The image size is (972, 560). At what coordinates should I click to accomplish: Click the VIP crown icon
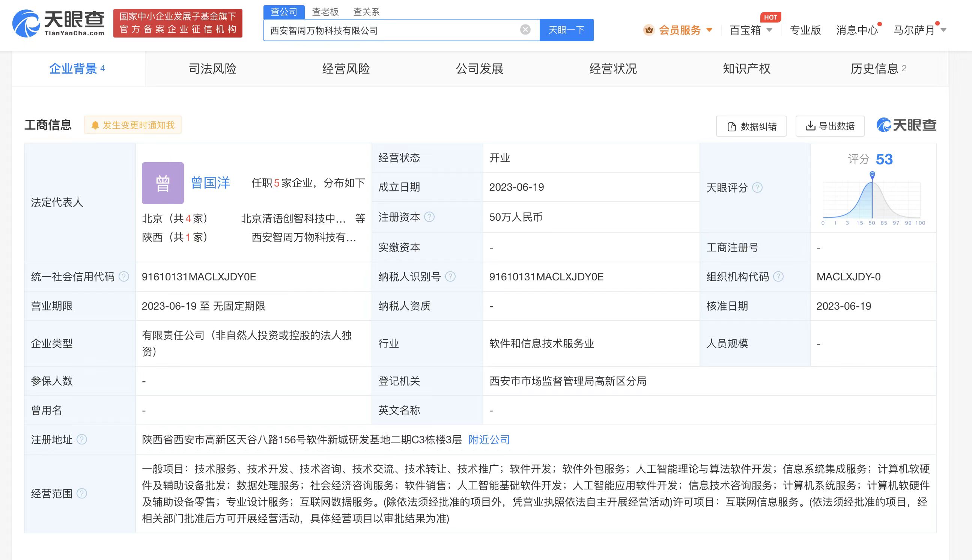click(649, 30)
